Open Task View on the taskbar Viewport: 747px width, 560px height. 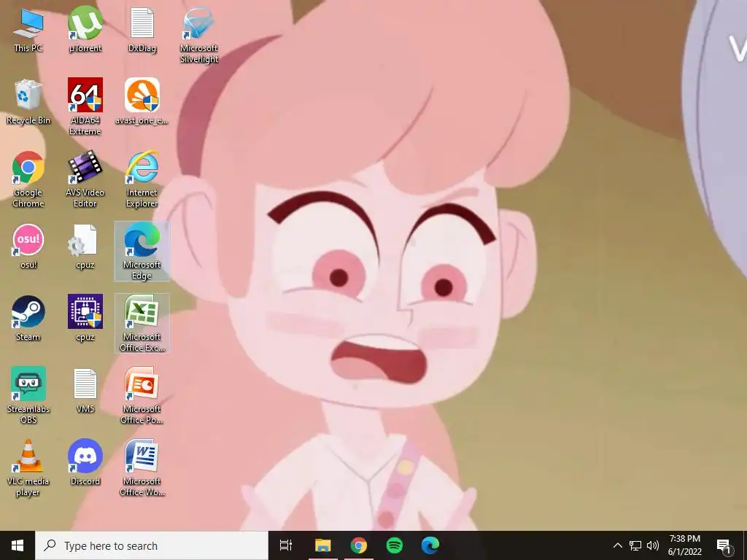286,545
